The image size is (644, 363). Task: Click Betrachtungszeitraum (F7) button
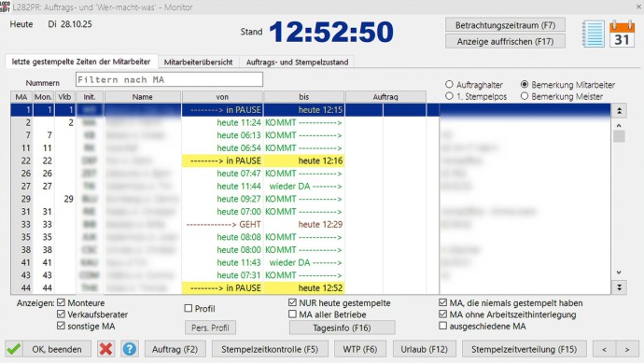pos(505,25)
